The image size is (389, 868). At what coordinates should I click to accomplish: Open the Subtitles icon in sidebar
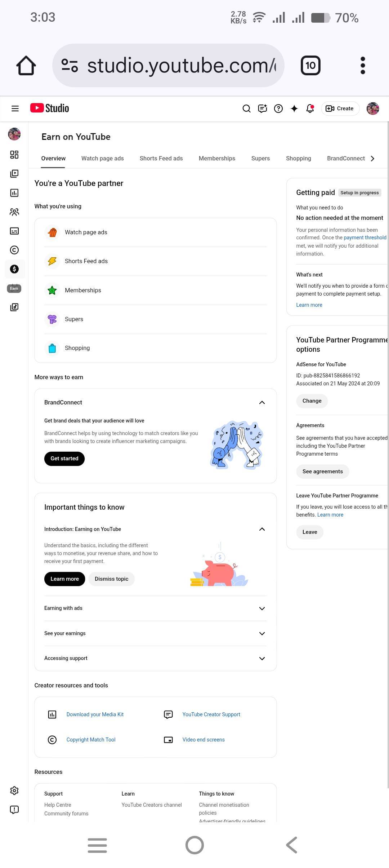tap(14, 231)
